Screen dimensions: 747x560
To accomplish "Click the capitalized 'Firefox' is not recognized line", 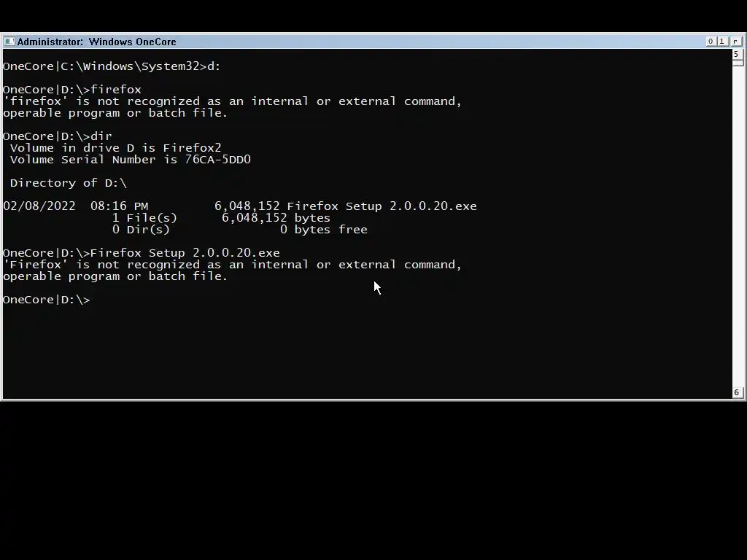I will [232, 265].
